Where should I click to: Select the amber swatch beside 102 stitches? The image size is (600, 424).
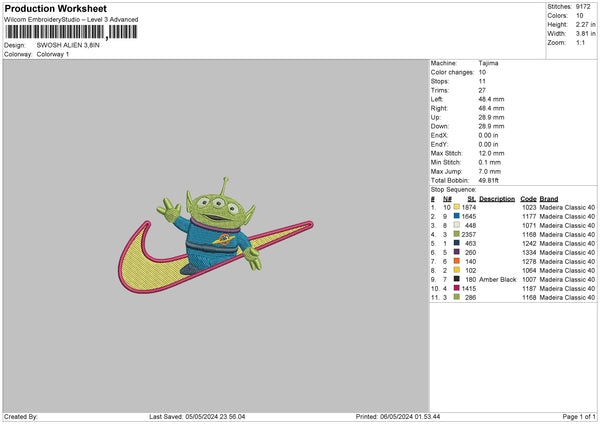pos(457,270)
